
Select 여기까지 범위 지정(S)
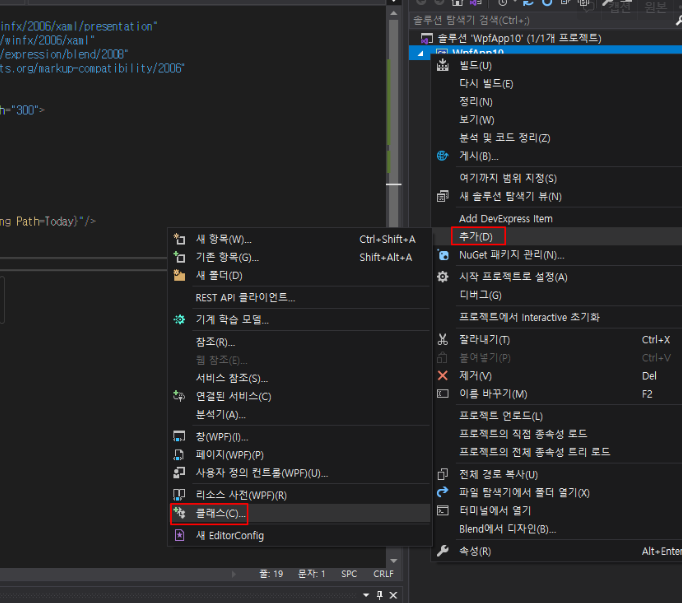pos(508,178)
